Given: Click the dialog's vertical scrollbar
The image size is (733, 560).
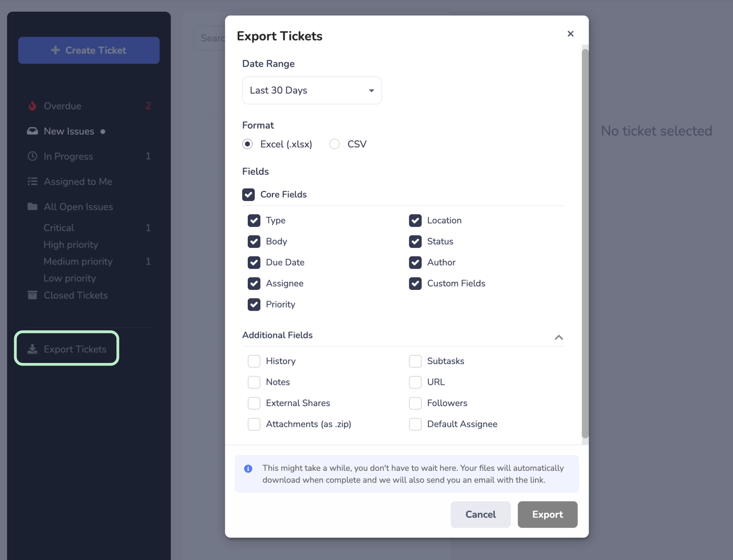Looking at the screenshot, I should point(585,243).
